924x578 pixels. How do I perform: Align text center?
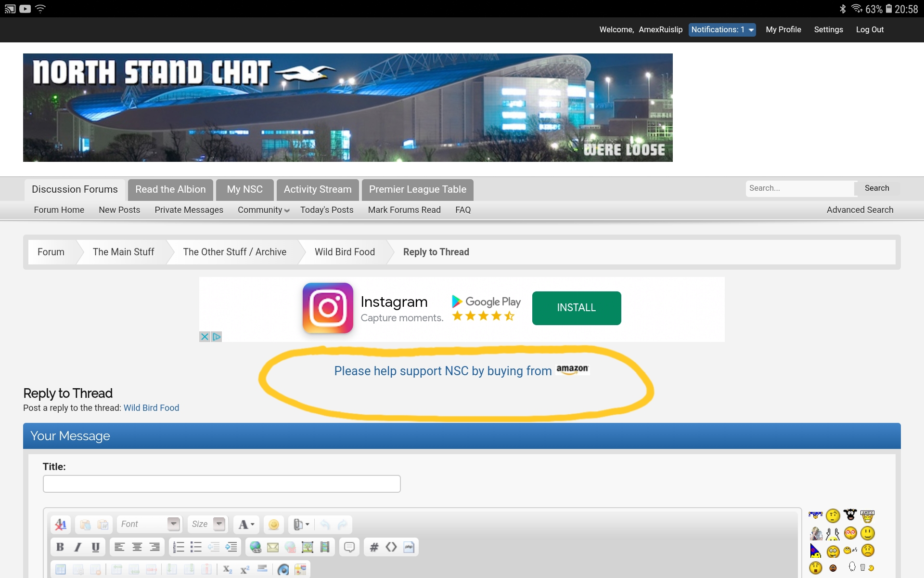[137, 547]
